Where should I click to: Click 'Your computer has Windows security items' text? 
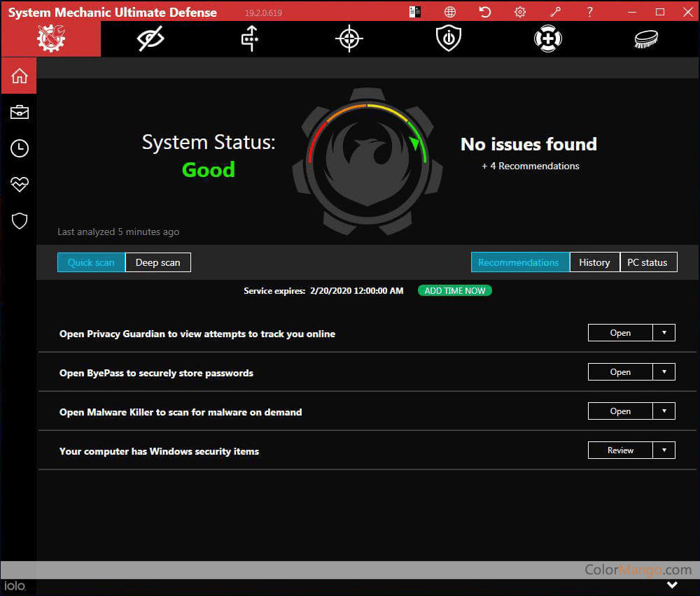tap(159, 451)
